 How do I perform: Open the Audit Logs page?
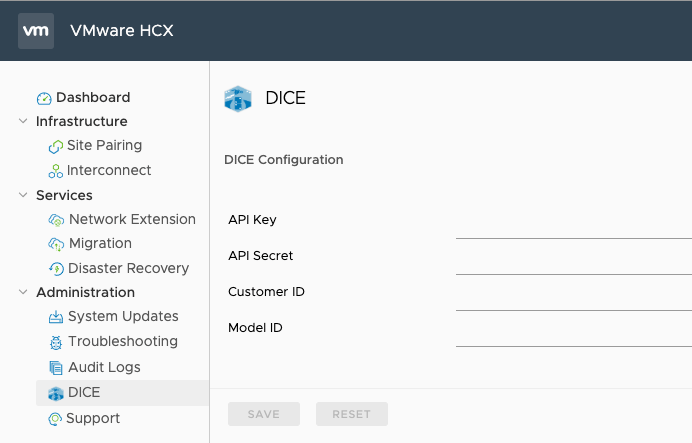[104, 367]
